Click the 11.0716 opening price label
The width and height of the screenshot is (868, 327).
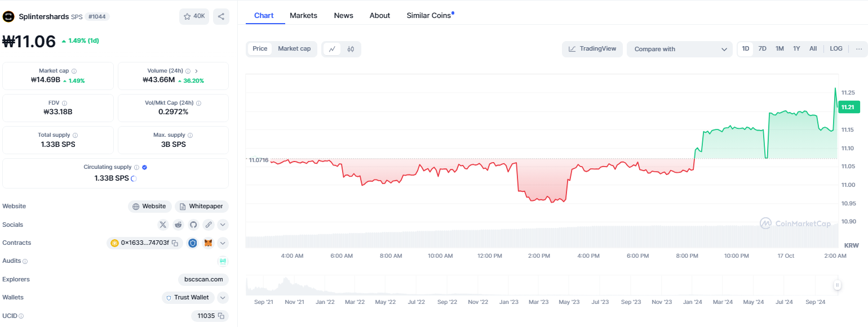[x=258, y=160]
